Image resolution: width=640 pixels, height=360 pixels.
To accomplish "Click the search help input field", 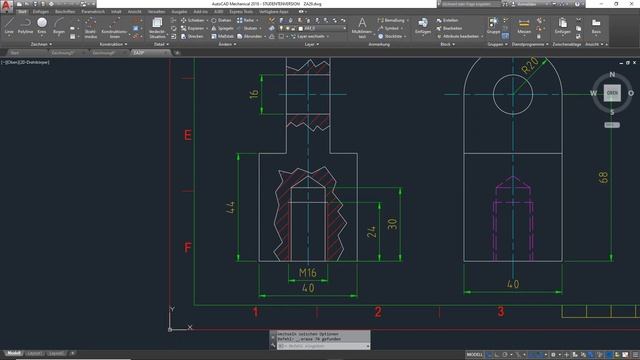I will (470, 4).
